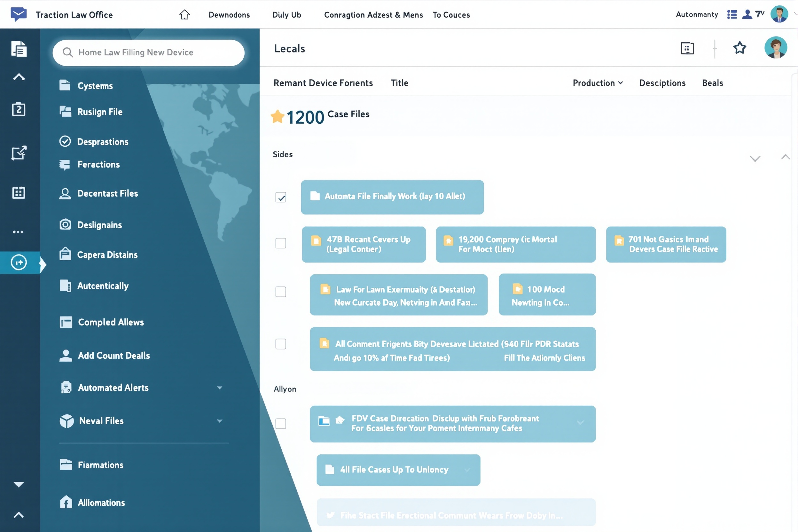This screenshot has height=532, width=798.
Task: Click the three-dots more icon in left rail
Action: pos(18,232)
